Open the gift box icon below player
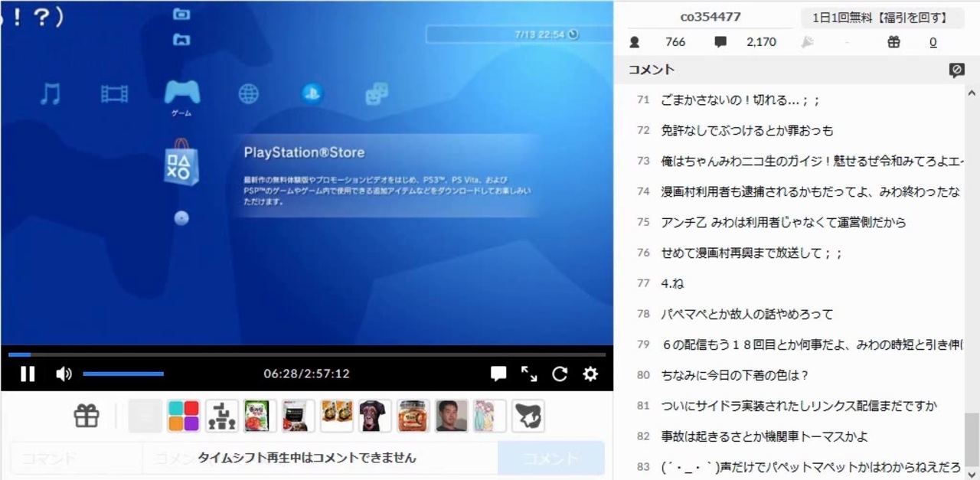Image resolution: width=980 pixels, height=480 pixels. pos(87,416)
